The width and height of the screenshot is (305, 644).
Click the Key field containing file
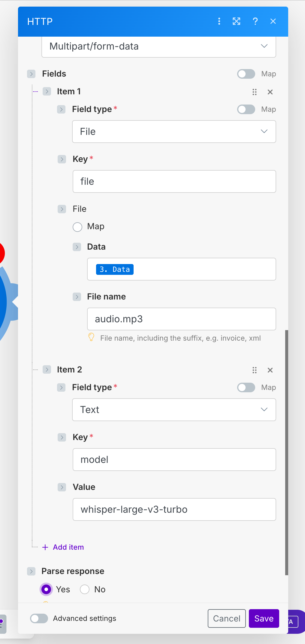point(174,181)
